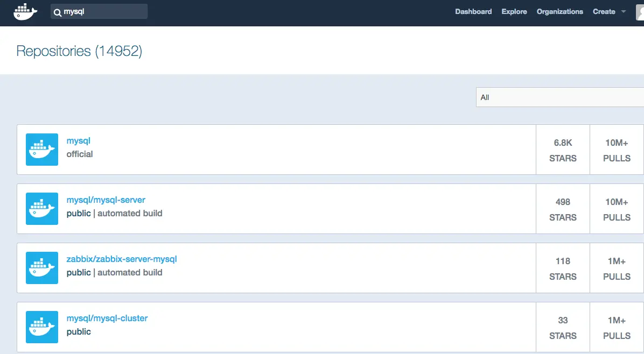Screen dimensions: 644x354
Task: Expand the Create dropdown arrow
Action: tap(624, 11)
